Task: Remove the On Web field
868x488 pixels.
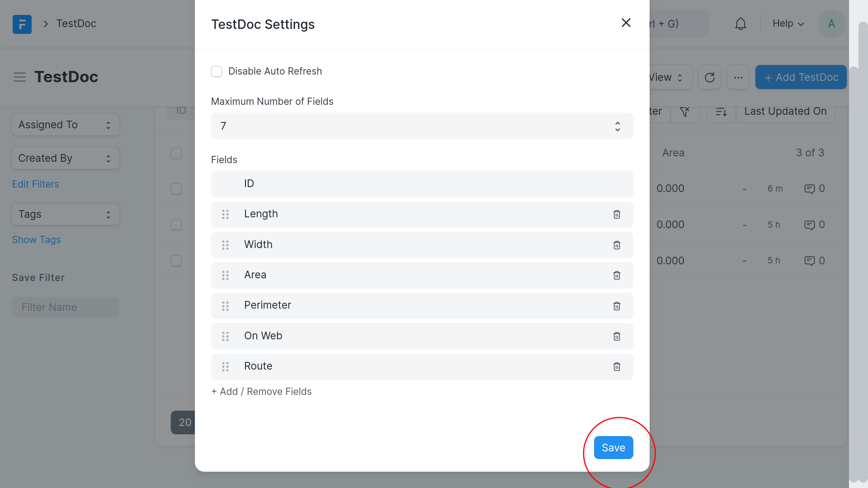Action: (x=617, y=336)
